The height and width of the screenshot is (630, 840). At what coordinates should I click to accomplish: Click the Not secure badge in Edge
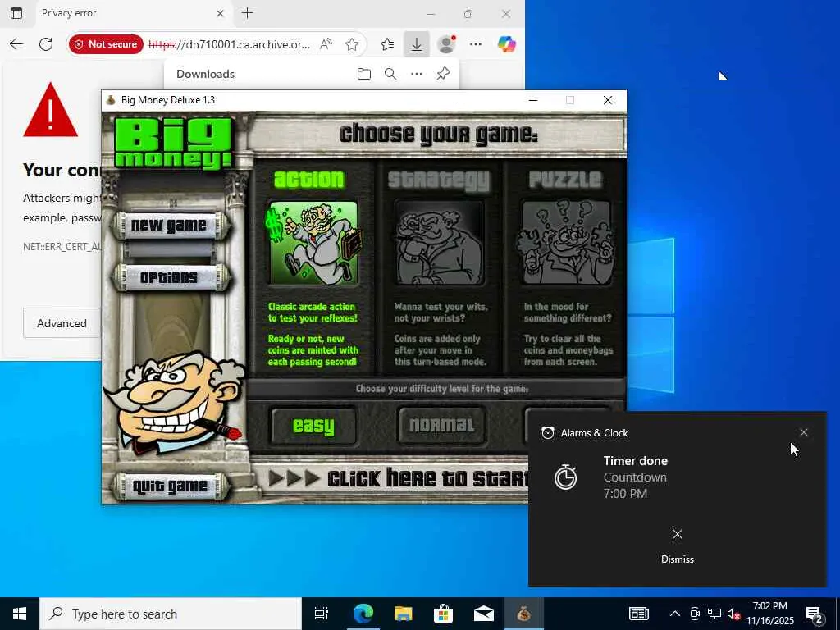point(106,44)
